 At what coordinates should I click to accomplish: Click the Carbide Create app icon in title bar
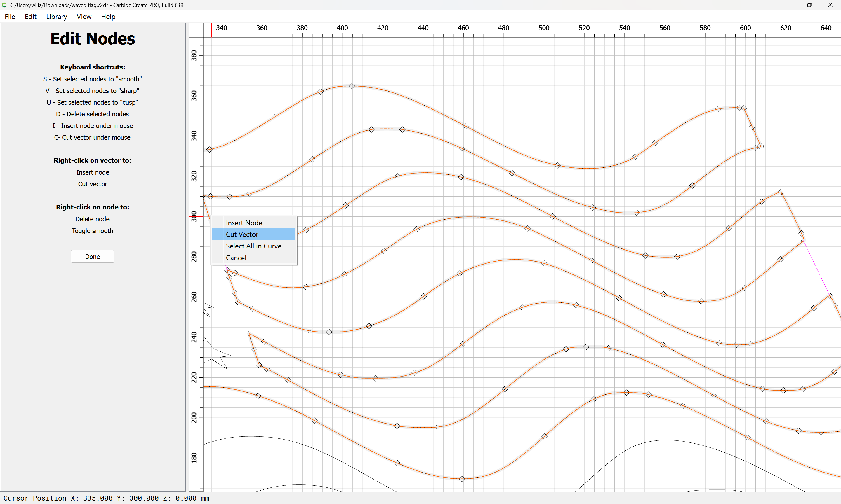4,5
